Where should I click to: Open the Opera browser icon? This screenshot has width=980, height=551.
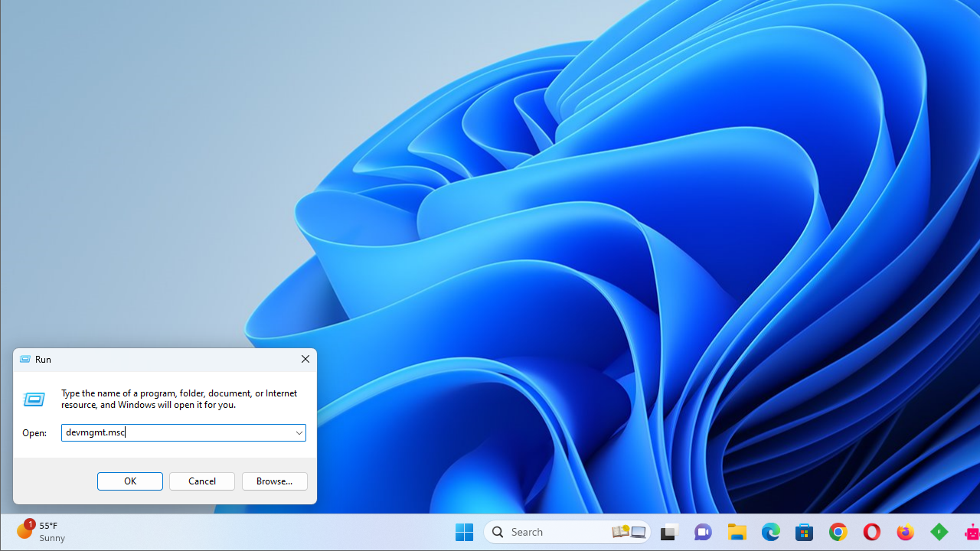[x=871, y=532]
